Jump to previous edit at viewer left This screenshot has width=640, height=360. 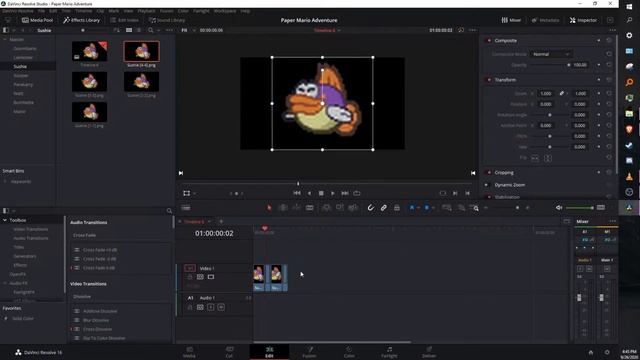point(181,173)
